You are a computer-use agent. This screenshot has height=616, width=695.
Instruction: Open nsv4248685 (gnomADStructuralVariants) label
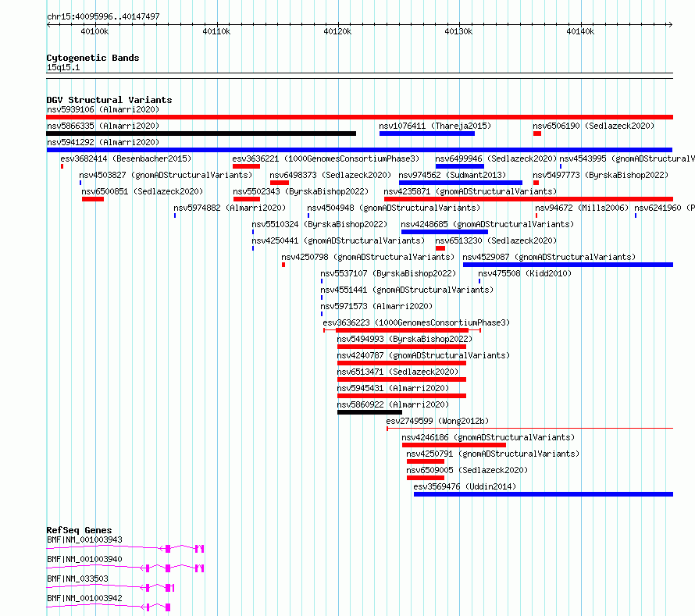coord(487,224)
